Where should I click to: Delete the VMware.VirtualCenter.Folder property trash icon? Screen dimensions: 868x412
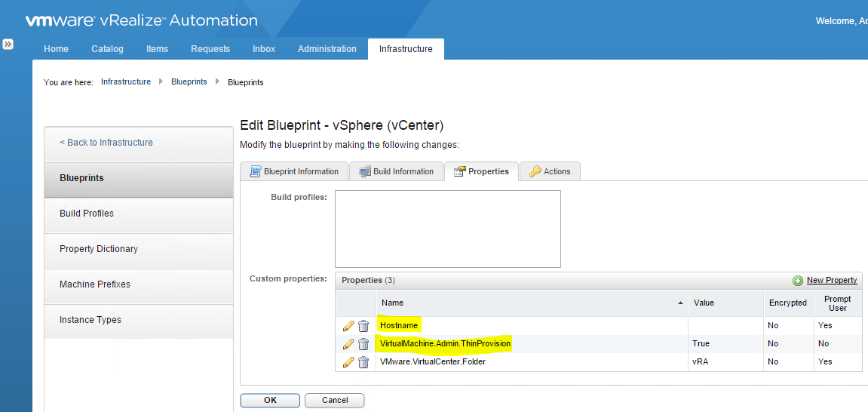363,362
